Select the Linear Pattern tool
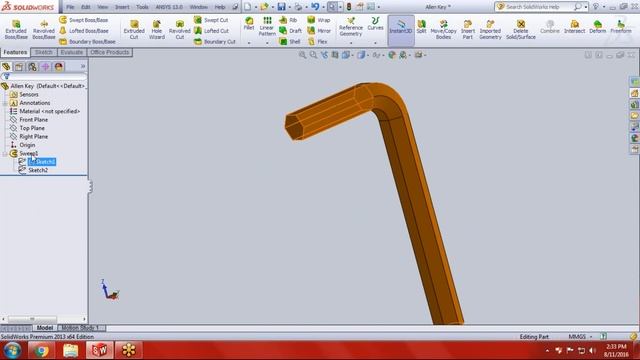Screen dimensions: 640x360 (x=267, y=27)
